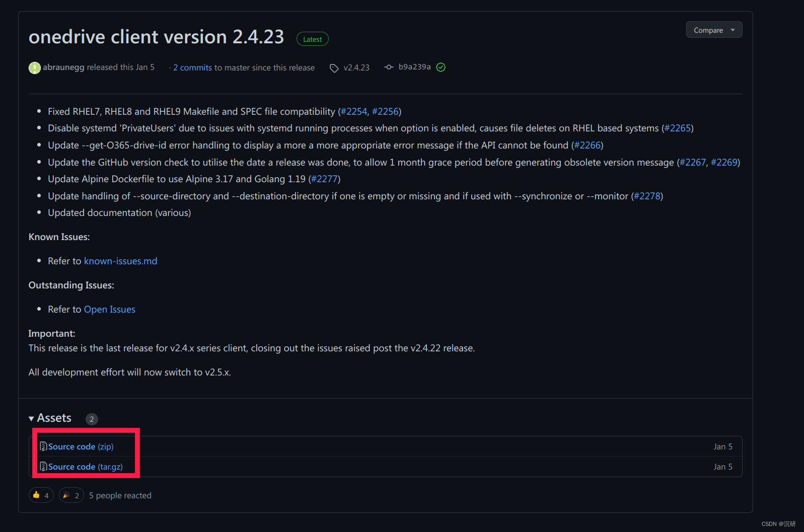Click abraunegg's avatar image
This screenshot has width=804, height=532.
click(35, 67)
